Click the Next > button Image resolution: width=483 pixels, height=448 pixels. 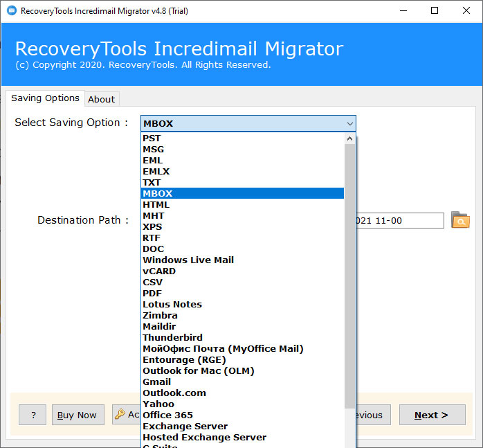click(432, 415)
